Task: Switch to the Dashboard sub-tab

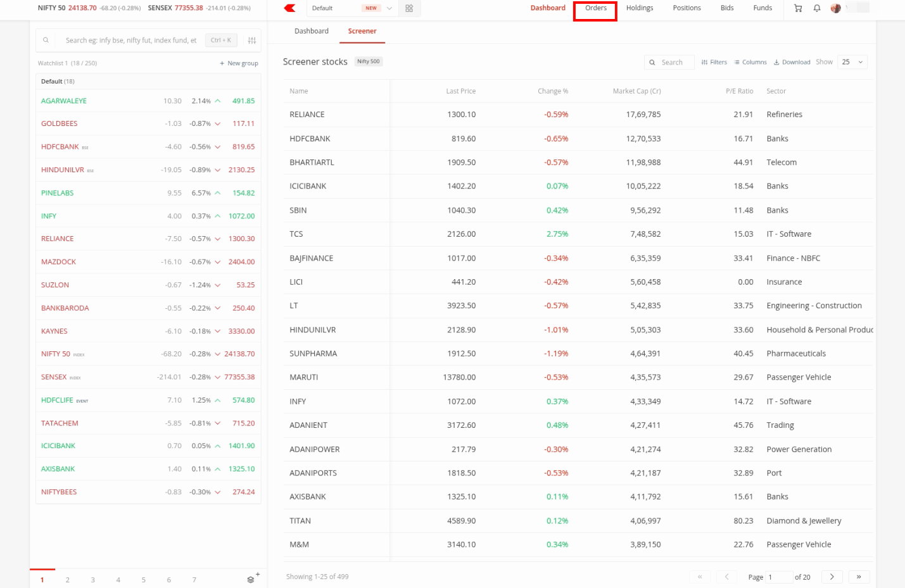Action: (312, 31)
